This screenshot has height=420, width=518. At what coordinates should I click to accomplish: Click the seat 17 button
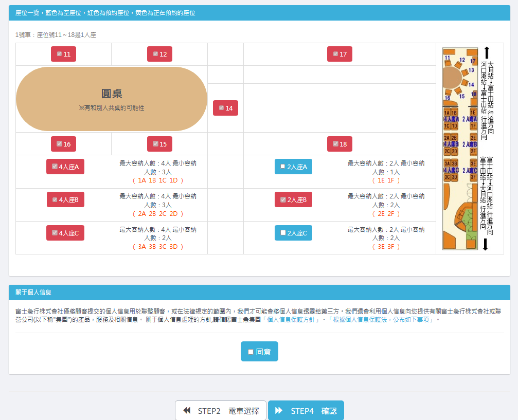click(340, 54)
